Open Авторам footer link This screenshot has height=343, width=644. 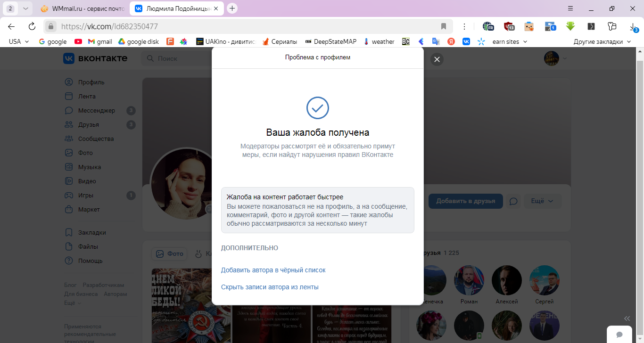coord(116,294)
